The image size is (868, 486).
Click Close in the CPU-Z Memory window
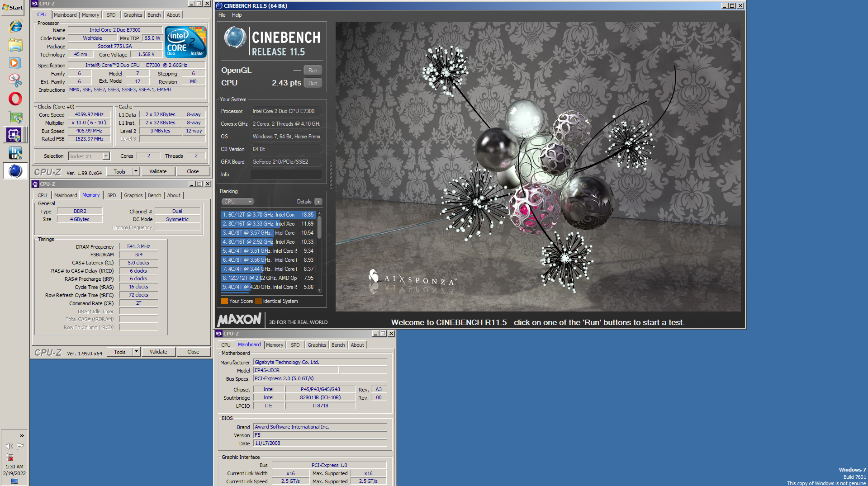(x=193, y=352)
